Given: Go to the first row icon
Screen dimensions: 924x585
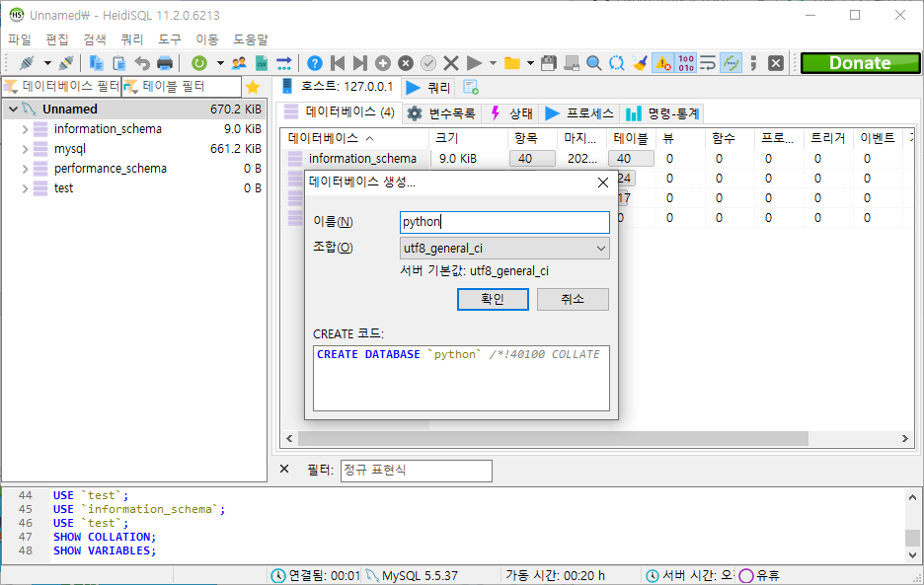Looking at the screenshot, I should coord(338,63).
